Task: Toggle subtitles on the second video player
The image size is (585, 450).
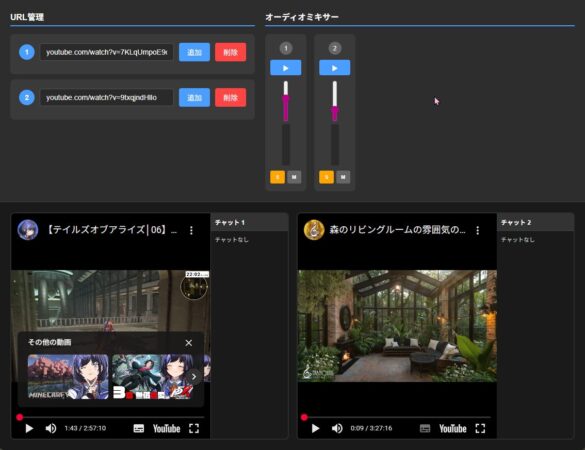Action: click(x=425, y=428)
